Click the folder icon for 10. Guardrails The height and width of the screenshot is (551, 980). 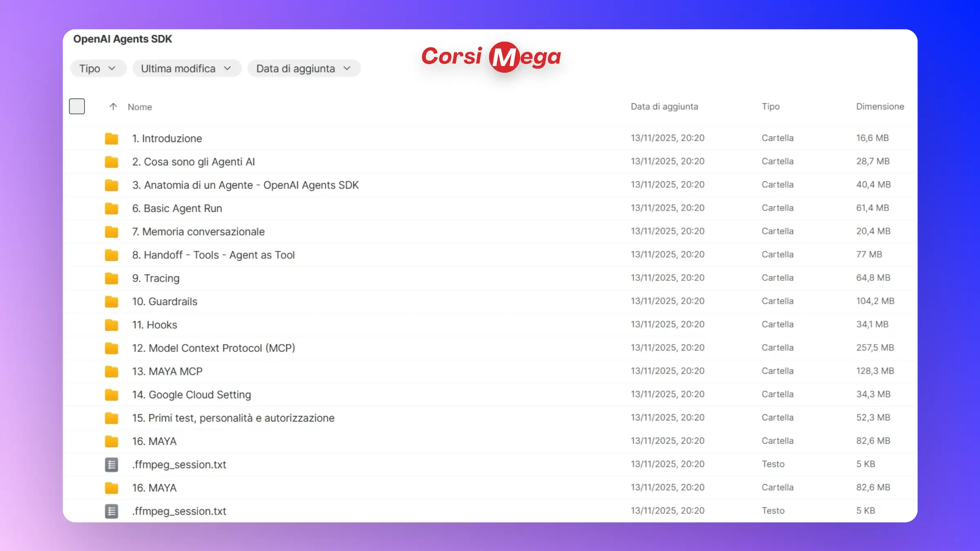tap(111, 302)
